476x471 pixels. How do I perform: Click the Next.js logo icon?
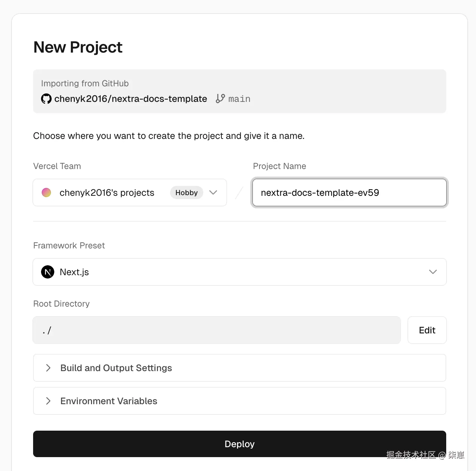click(x=48, y=272)
